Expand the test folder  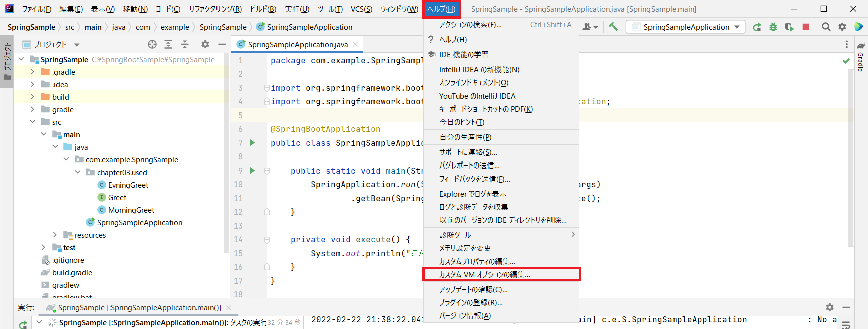[x=44, y=247]
